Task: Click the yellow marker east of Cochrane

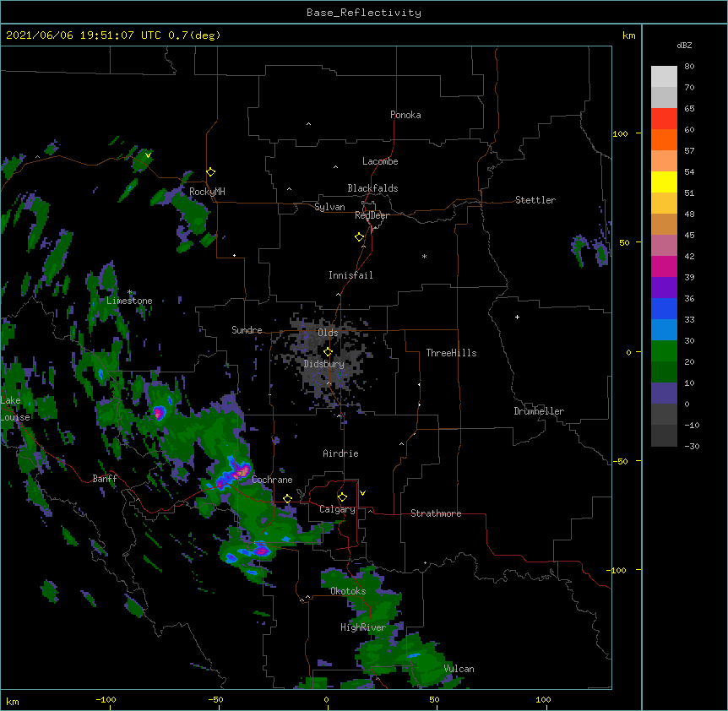Action: [x=287, y=499]
